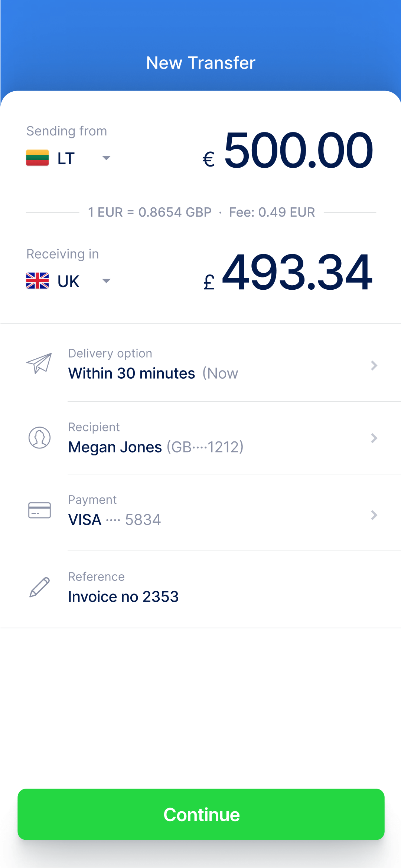
Task: Expand delivery option with chevron arrow
Action: 374,366
